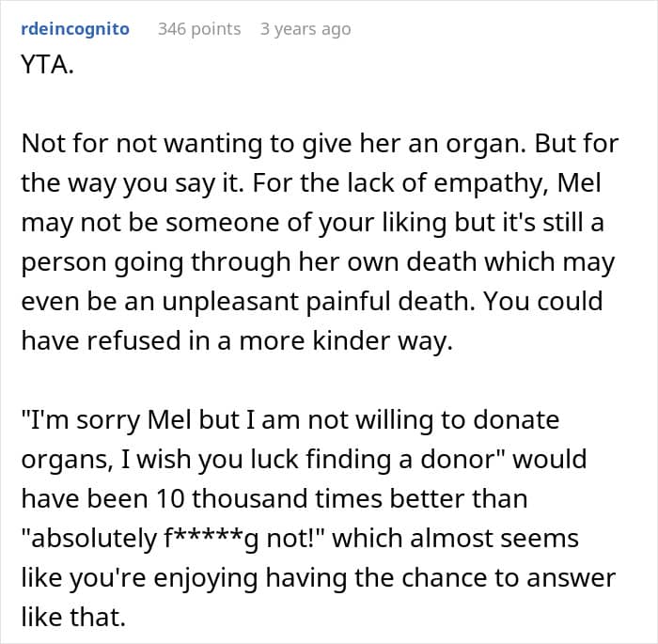658x644 pixels.
Task: Open the 3 years ago timestamp
Action: 305,29
